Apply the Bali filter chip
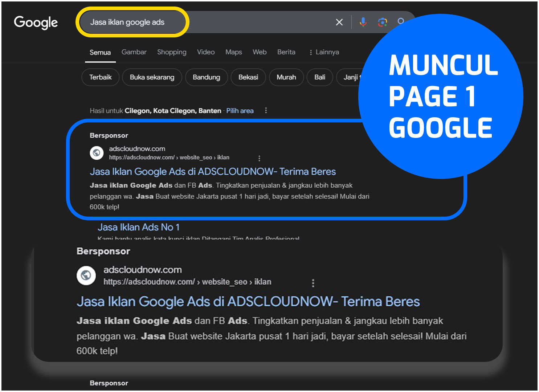Screen dimensions: 539x392 click(320, 77)
